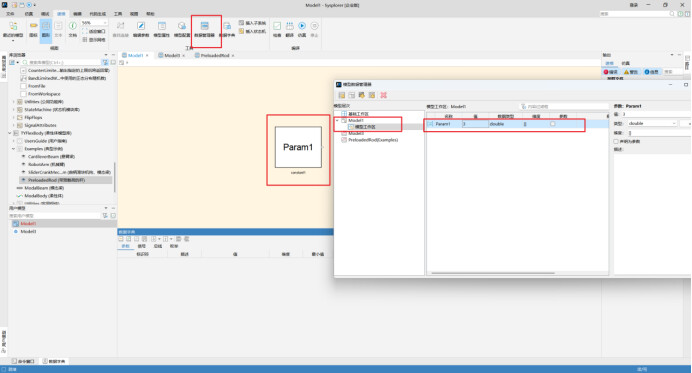
Task: Expand the StateMachine library node
Action: tap(14, 109)
